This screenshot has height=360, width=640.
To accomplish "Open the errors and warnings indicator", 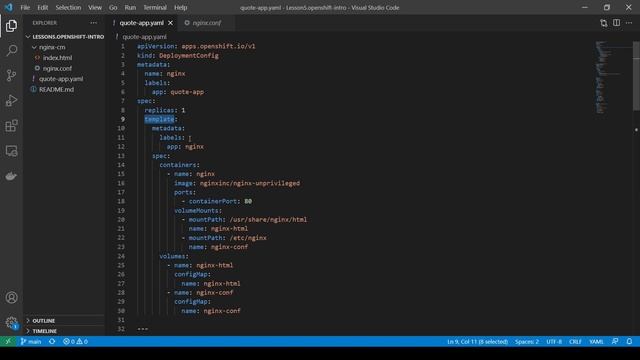I will tap(76, 341).
